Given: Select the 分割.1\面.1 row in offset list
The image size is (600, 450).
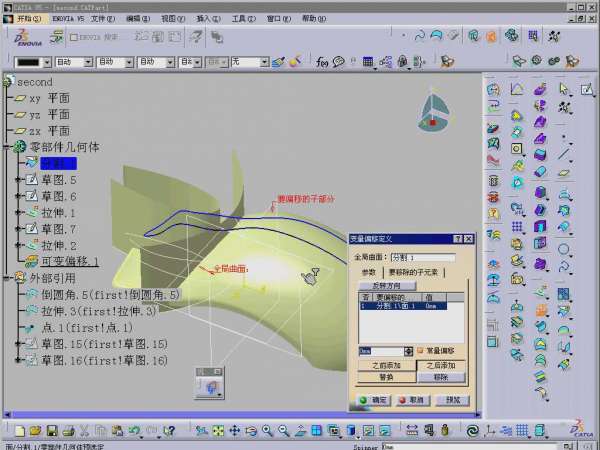Looking at the screenshot, I should (x=403, y=306).
